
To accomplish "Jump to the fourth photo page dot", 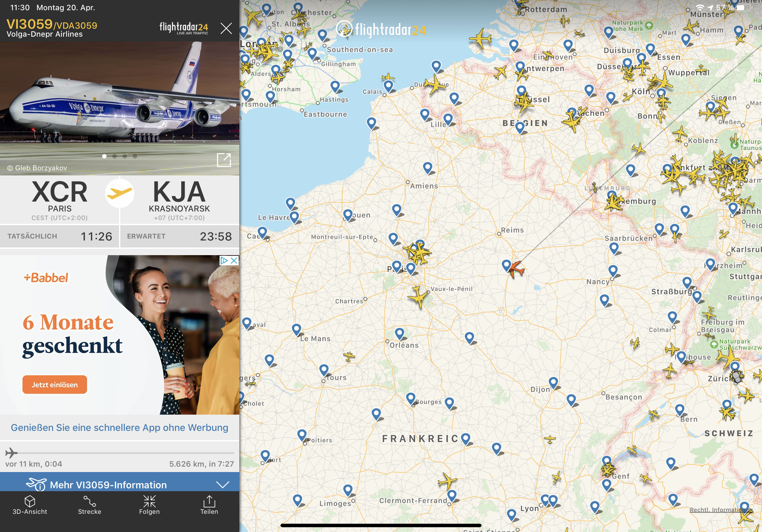I will point(135,156).
